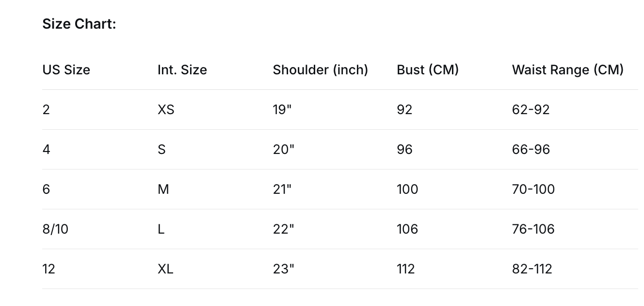Click the Shoulder (inch) column header
The width and height of the screenshot is (644, 306).
[320, 70]
